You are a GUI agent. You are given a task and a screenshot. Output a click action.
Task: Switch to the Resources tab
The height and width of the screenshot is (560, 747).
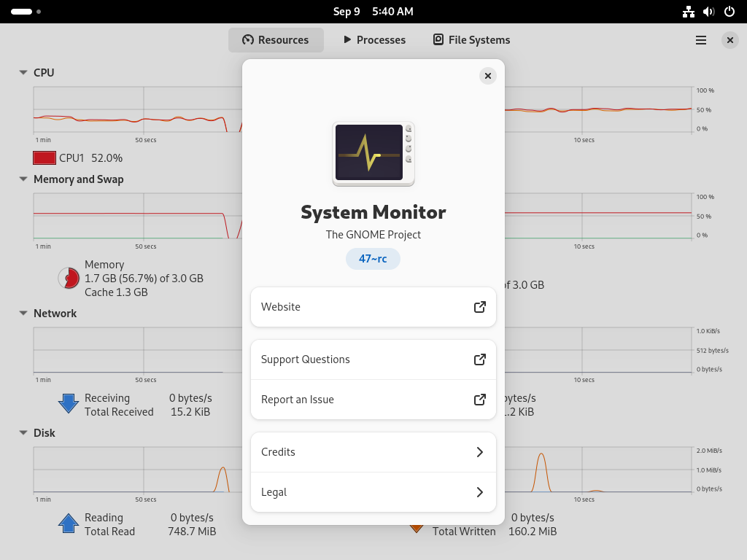coord(276,40)
